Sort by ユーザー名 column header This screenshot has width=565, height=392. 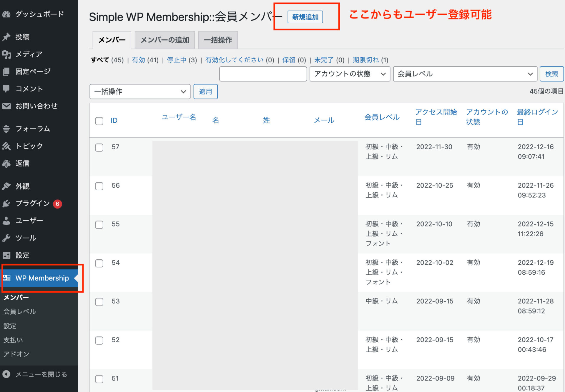coord(179,117)
